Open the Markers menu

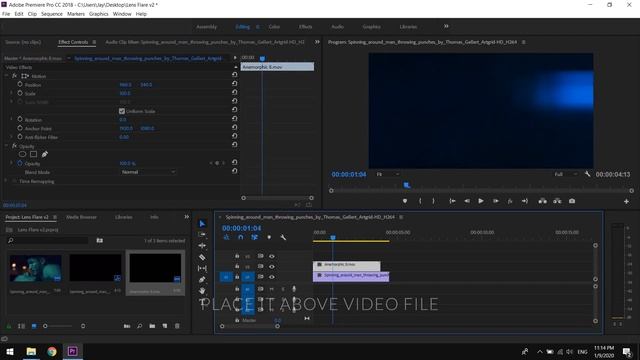(x=76, y=14)
